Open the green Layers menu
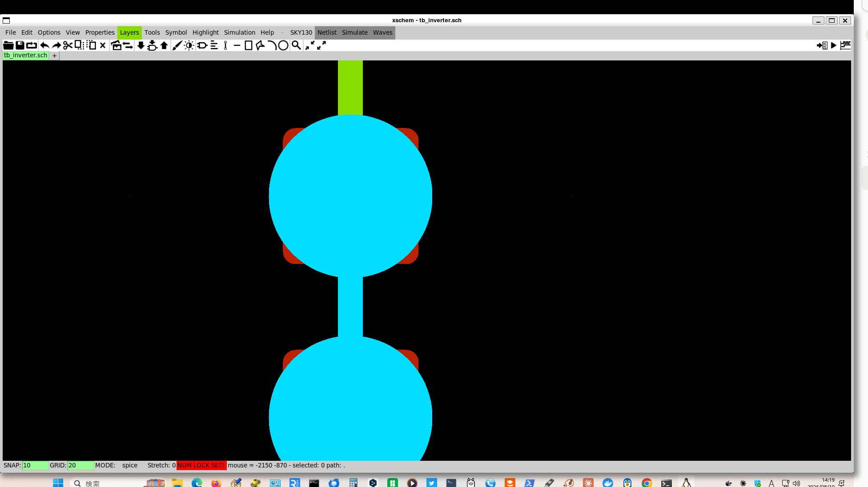 (x=129, y=32)
